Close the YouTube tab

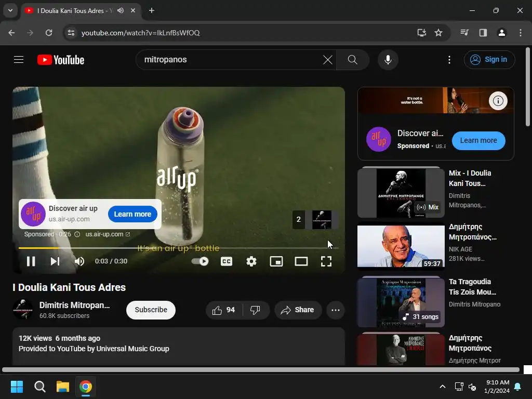[133, 10]
